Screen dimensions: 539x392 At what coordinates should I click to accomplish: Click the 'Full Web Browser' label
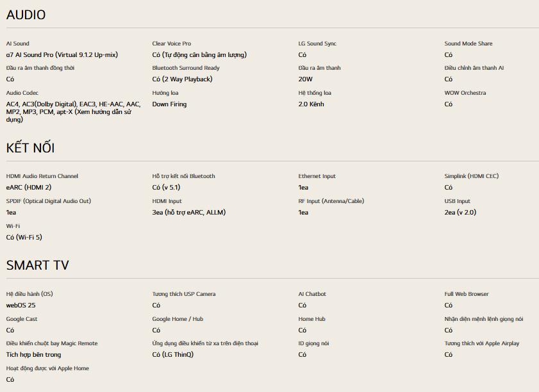[x=467, y=294]
